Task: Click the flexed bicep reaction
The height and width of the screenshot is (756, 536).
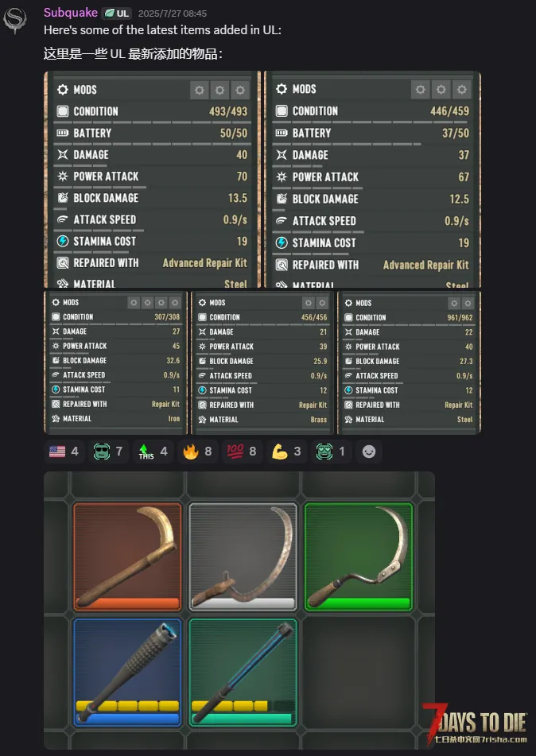Action: [286, 452]
